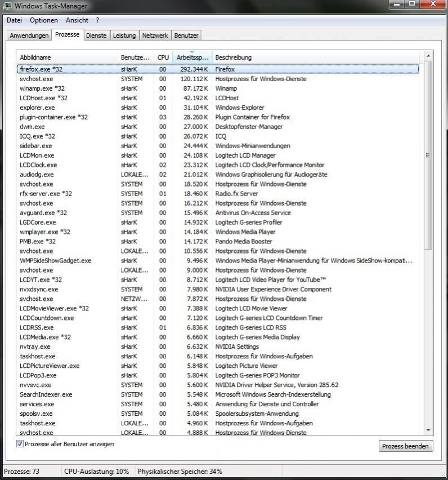This screenshot has height=480, width=448.
Task: Open the Optionen menu
Action: (44, 20)
